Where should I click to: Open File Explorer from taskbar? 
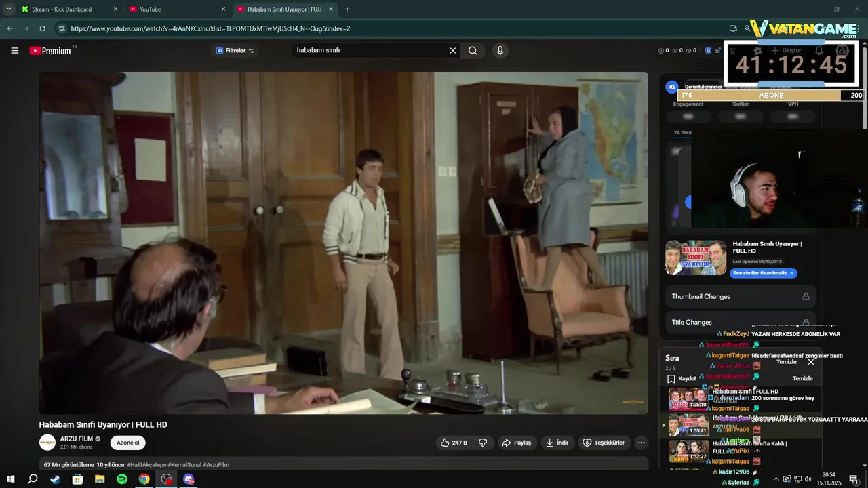click(100, 479)
